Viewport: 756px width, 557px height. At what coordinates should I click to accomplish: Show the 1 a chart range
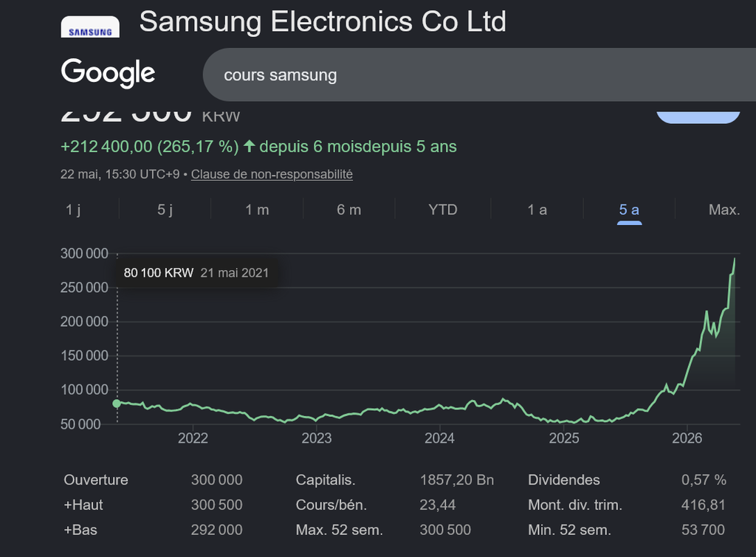[x=537, y=210]
